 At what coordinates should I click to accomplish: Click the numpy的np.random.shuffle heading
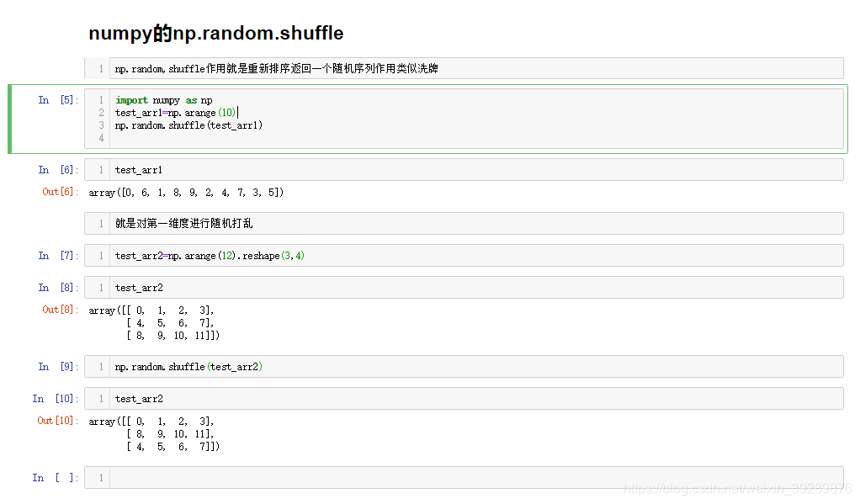[216, 34]
